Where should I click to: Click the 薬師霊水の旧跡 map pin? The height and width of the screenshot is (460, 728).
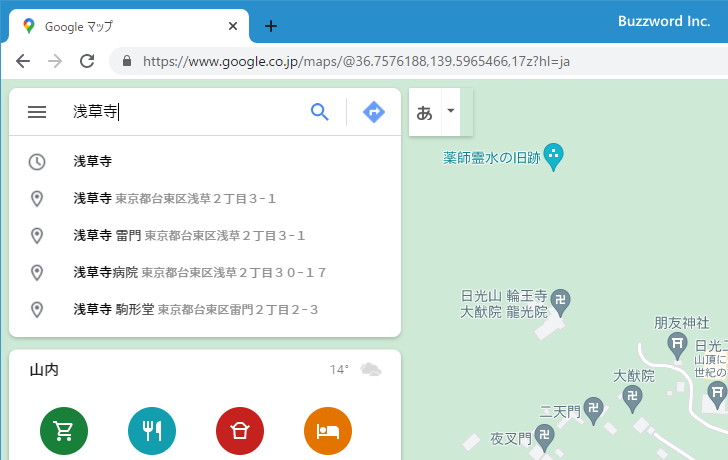[x=553, y=157]
